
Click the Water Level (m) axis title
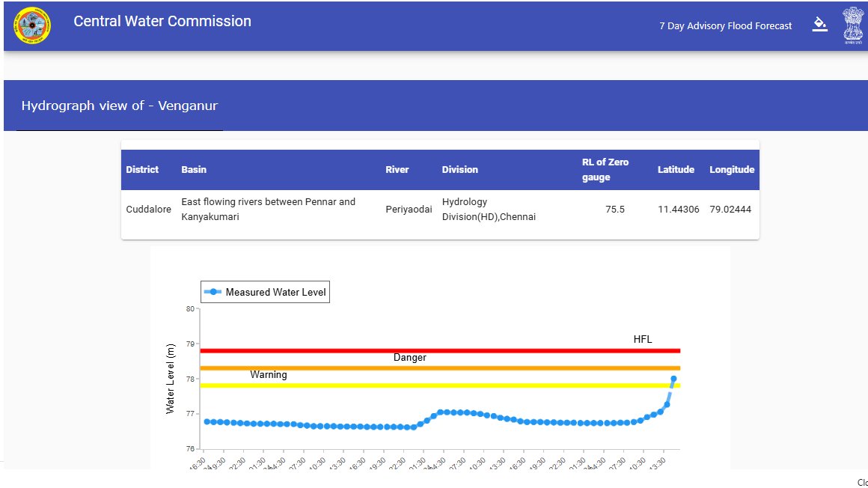click(170, 378)
